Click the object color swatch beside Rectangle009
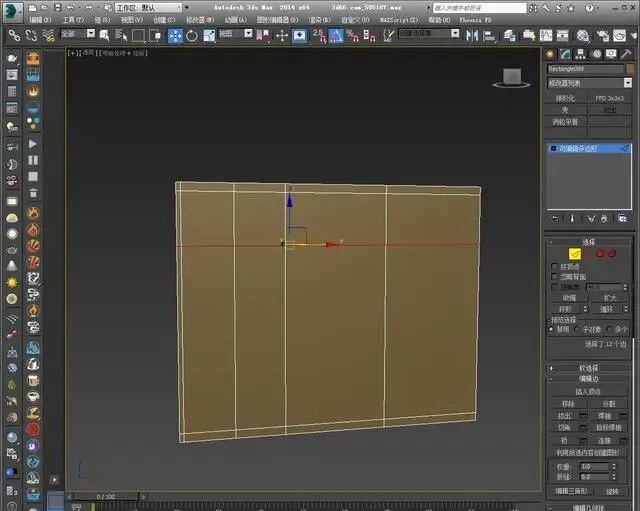Viewport: 640px width, 511px height. (x=630, y=69)
